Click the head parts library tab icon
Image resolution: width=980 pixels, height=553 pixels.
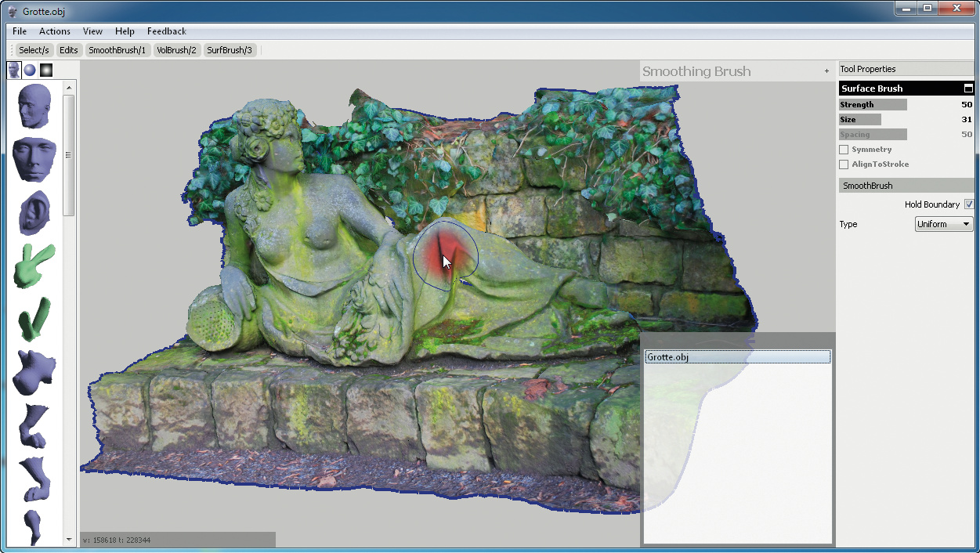tap(14, 70)
